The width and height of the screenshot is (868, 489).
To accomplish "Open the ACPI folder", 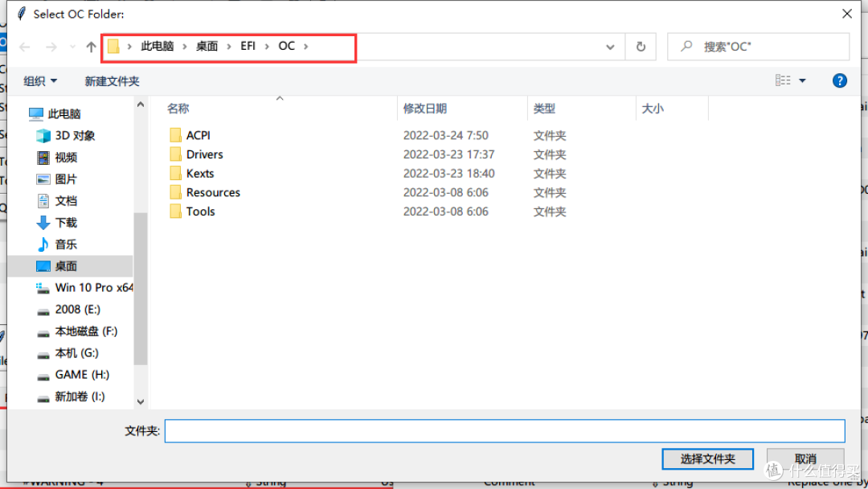I will click(198, 134).
